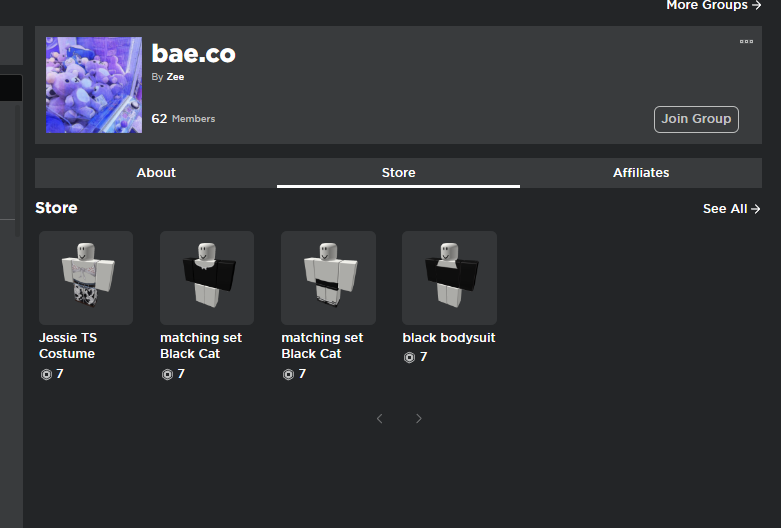
Task: Open owner Zee's profile link
Action: pyautogui.click(x=175, y=77)
